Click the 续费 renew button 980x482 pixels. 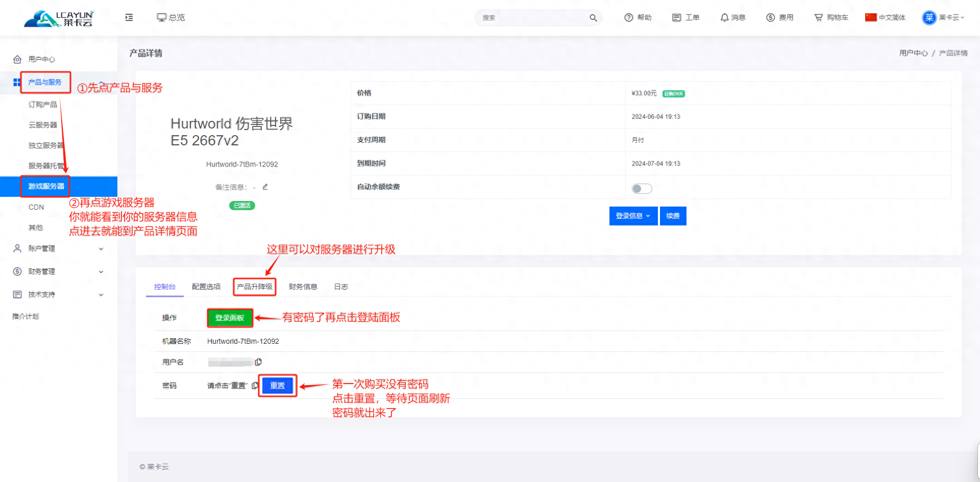click(x=673, y=216)
